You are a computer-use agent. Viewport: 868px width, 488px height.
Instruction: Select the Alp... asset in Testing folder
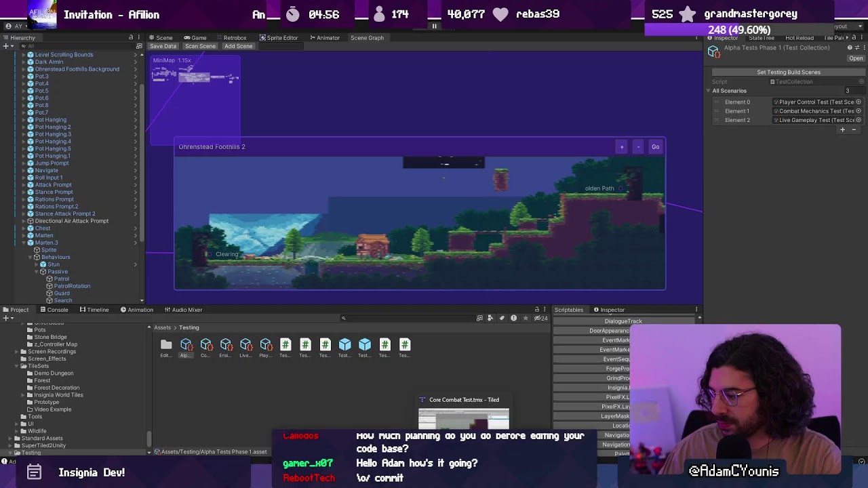(186, 348)
